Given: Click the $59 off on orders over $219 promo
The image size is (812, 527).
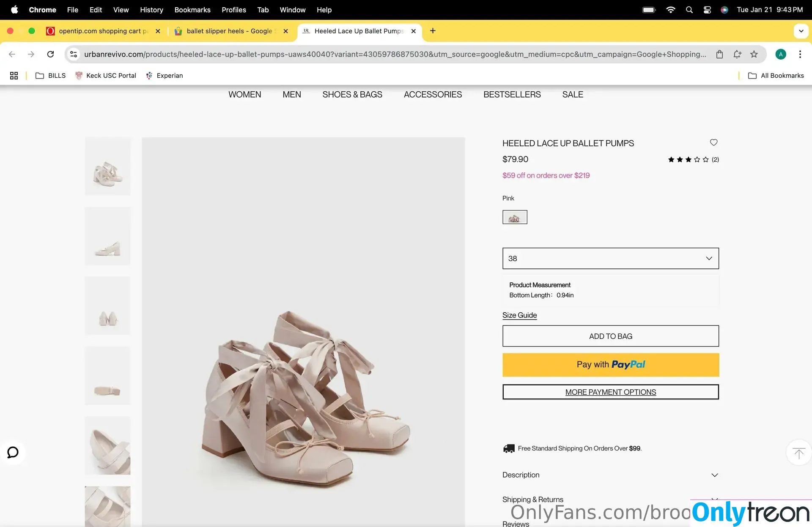Looking at the screenshot, I should 546,175.
